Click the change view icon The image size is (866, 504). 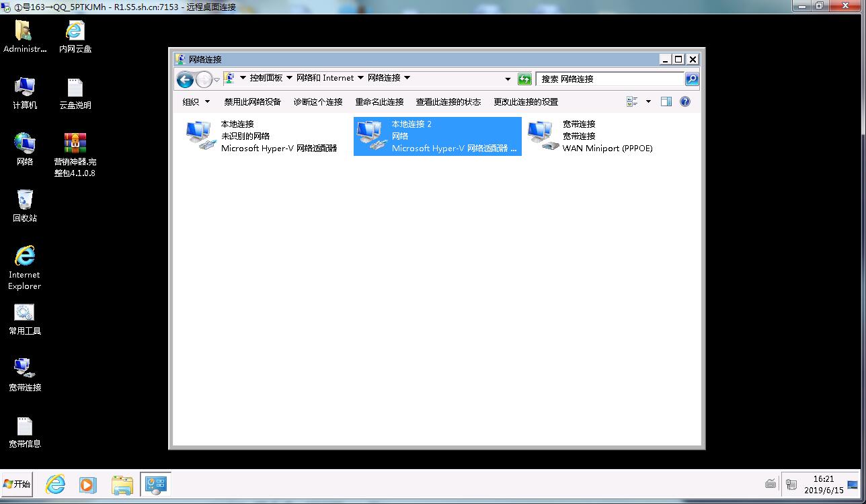[632, 101]
